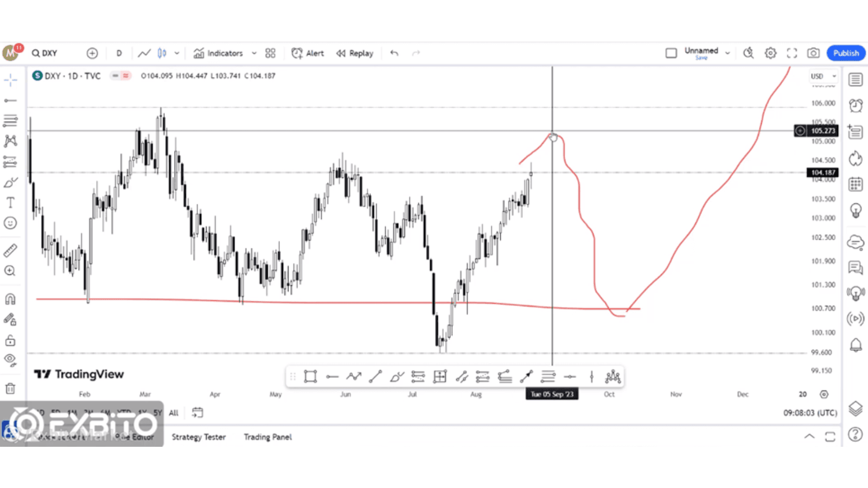This screenshot has width=868, height=488.
Task: Open the DXY symbol search
Action: (x=44, y=53)
